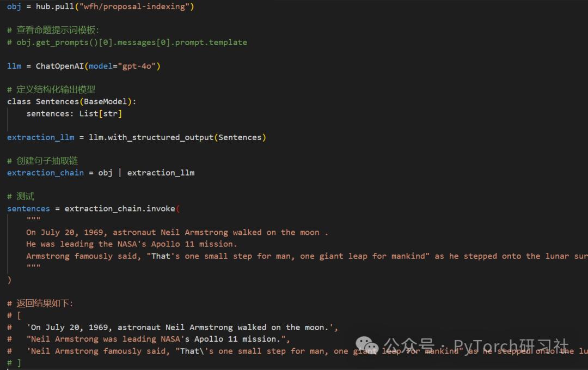Click the hub.pull call on the first line
The height and width of the screenshot is (370, 588).
pyautogui.click(x=55, y=7)
